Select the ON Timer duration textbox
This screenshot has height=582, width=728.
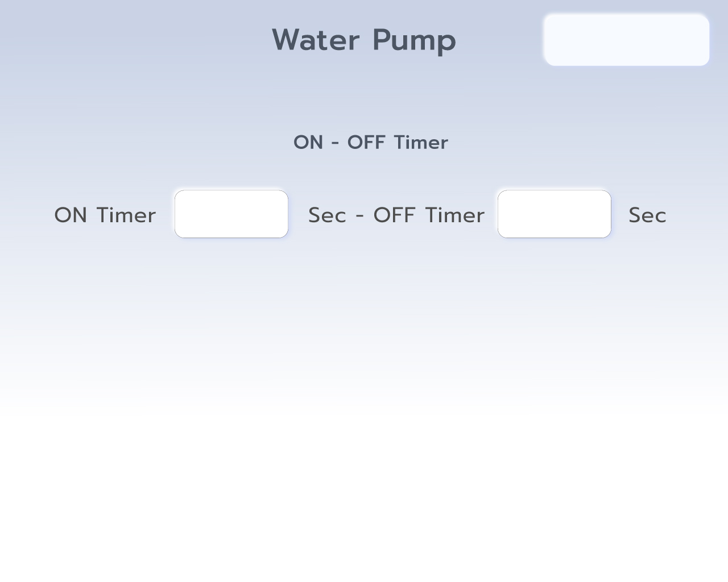click(231, 214)
